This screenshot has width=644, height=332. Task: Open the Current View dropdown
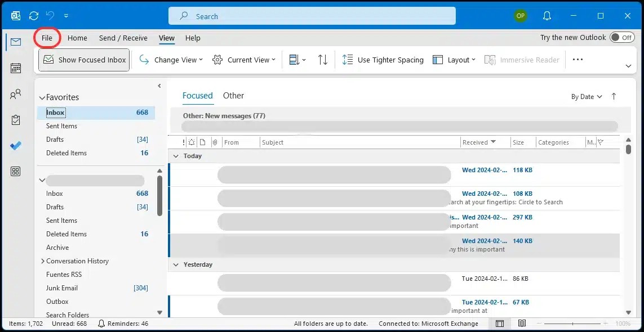(x=243, y=60)
